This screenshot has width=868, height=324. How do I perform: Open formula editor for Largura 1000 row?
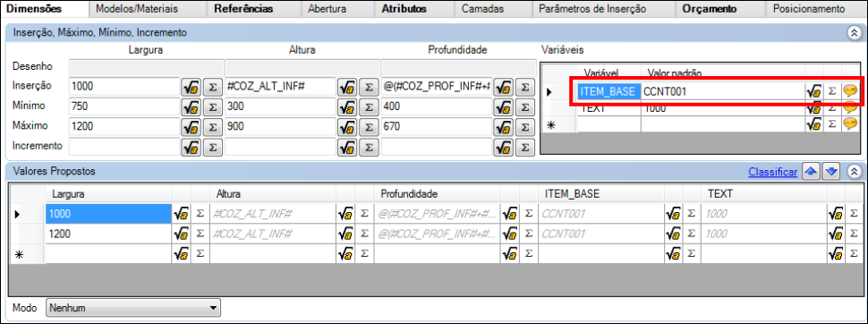pyautogui.click(x=181, y=213)
